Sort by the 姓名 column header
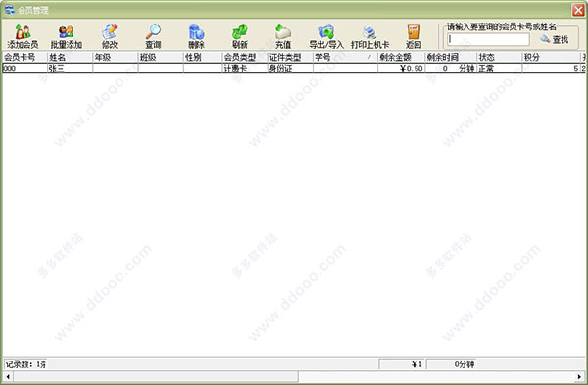 point(71,57)
